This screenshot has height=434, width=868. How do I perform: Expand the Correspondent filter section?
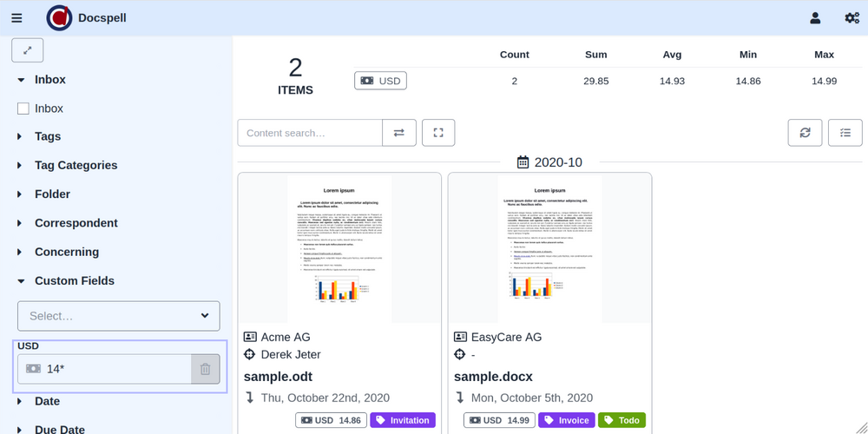[x=76, y=223]
